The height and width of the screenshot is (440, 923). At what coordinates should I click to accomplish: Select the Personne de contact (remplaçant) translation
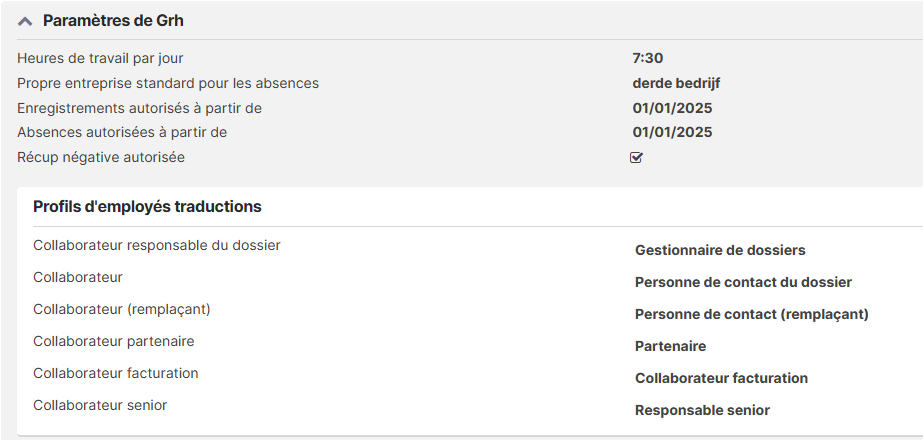751,314
